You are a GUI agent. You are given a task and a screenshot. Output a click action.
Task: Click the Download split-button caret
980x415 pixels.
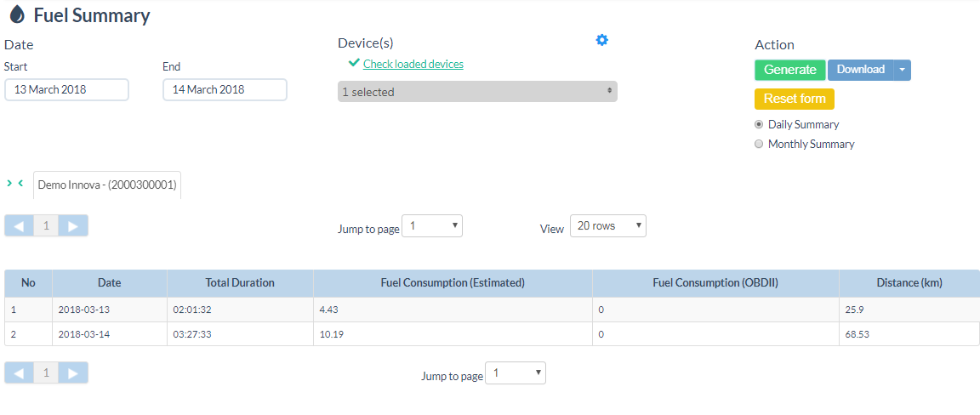[902, 70]
